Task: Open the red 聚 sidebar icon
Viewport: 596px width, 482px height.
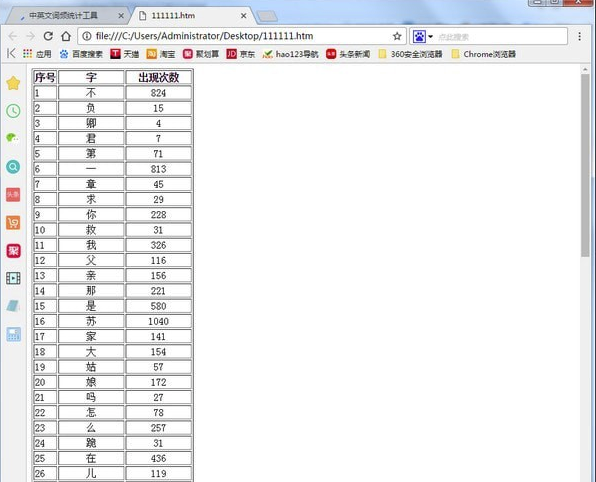Action: pos(13,251)
